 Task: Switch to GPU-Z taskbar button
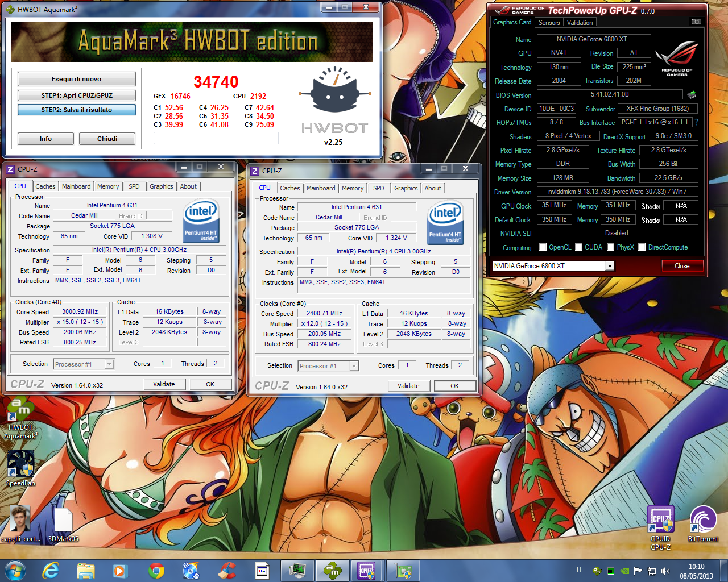tap(404, 571)
